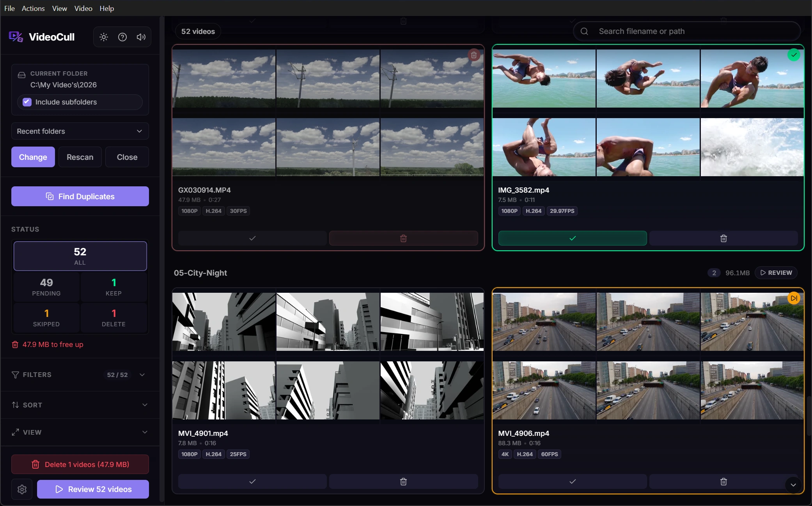Mark IMG_3582.mp4 for deletion
The height and width of the screenshot is (506, 812).
tap(723, 238)
